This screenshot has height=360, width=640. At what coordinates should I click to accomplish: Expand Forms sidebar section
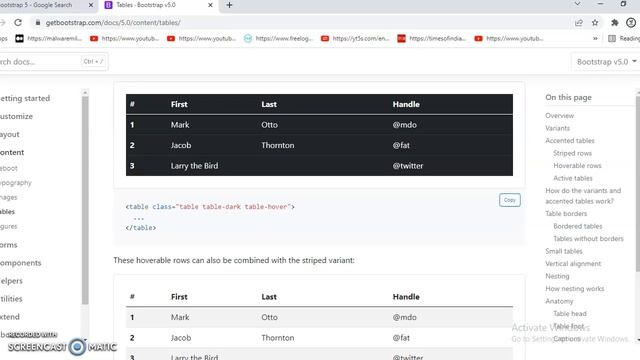(x=9, y=245)
